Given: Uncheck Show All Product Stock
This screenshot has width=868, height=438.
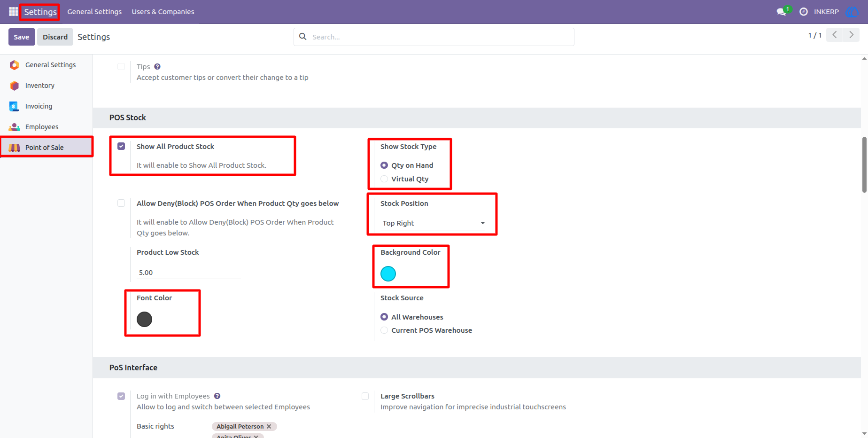Looking at the screenshot, I should point(121,146).
